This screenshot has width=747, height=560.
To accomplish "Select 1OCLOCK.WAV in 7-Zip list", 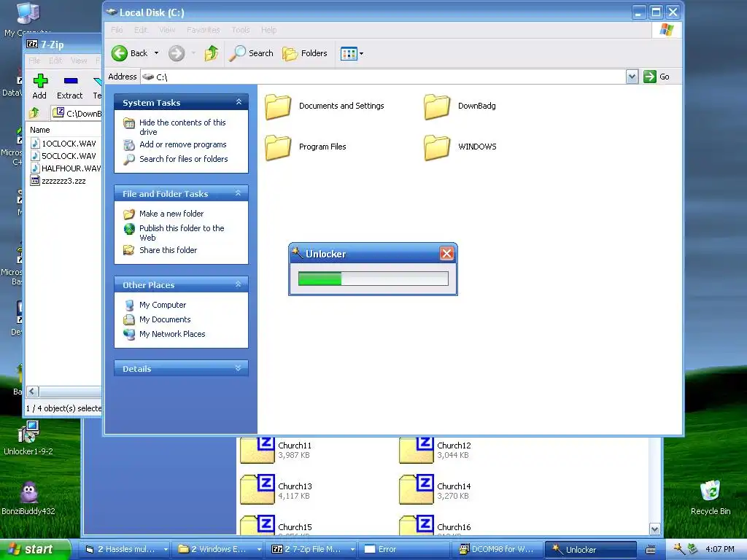I will (x=65, y=144).
